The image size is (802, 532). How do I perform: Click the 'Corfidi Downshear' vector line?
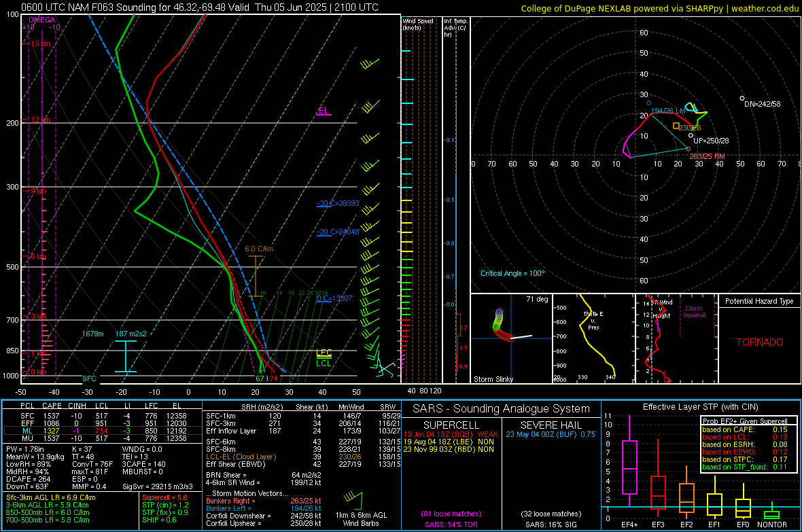pos(264,516)
